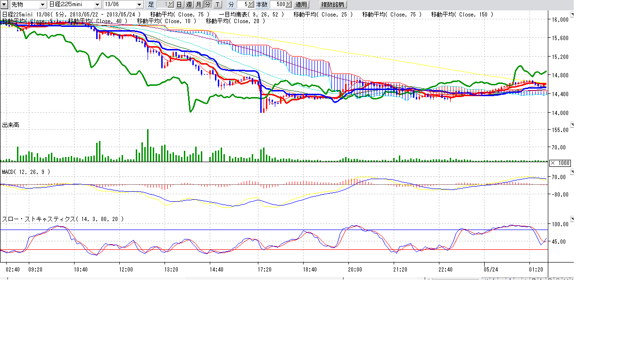Click the stepper beside the 本数 value 500
This screenshot has height=362, width=644.
pyautogui.click(x=289, y=4)
